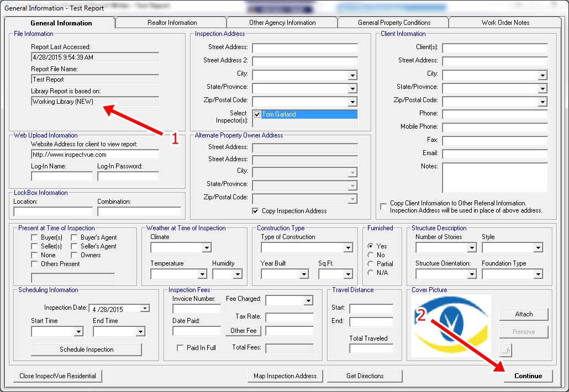Open the Climate dropdown
The height and width of the screenshot is (392, 569).
207,248
